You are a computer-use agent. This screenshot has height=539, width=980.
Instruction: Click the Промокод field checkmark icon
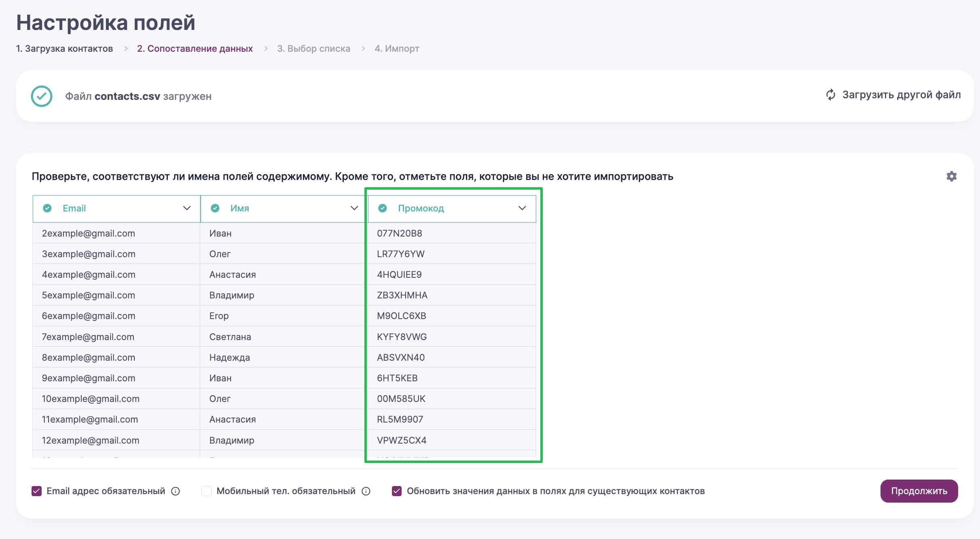pyautogui.click(x=383, y=208)
